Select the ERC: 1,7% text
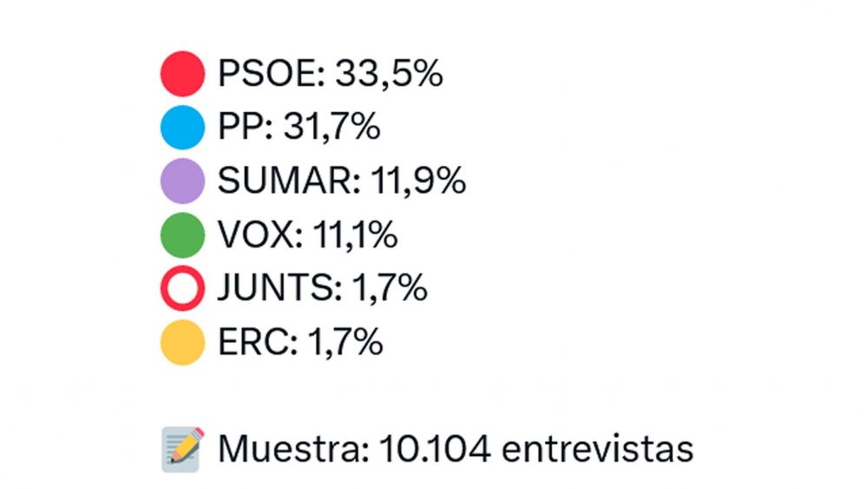The image size is (868, 489). 300,342
